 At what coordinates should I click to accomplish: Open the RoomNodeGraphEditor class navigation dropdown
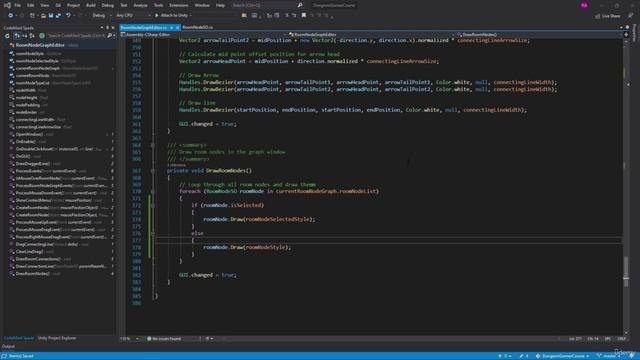click(x=372, y=35)
